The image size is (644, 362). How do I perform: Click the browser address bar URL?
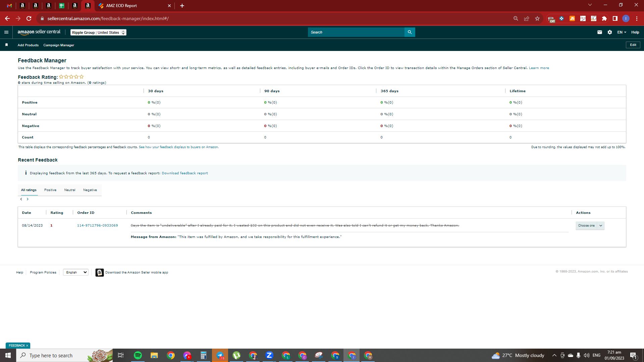coord(108,18)
